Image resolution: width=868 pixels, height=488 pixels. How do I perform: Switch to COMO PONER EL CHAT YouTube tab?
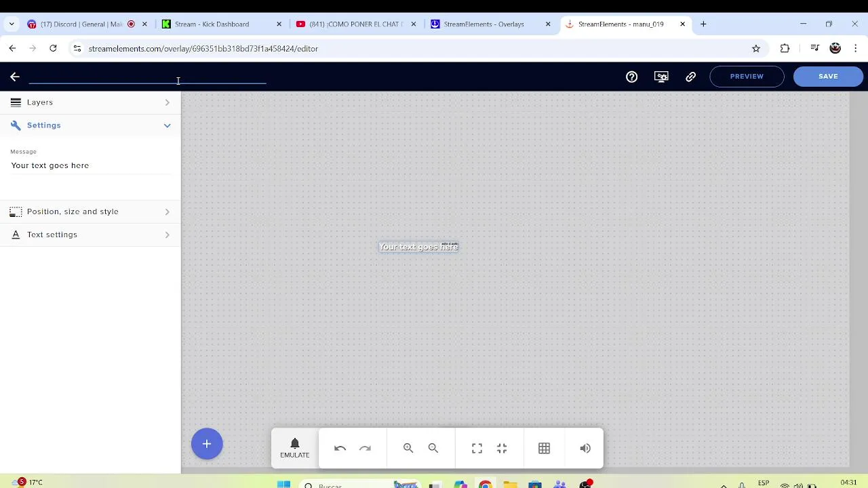[356, 24]
